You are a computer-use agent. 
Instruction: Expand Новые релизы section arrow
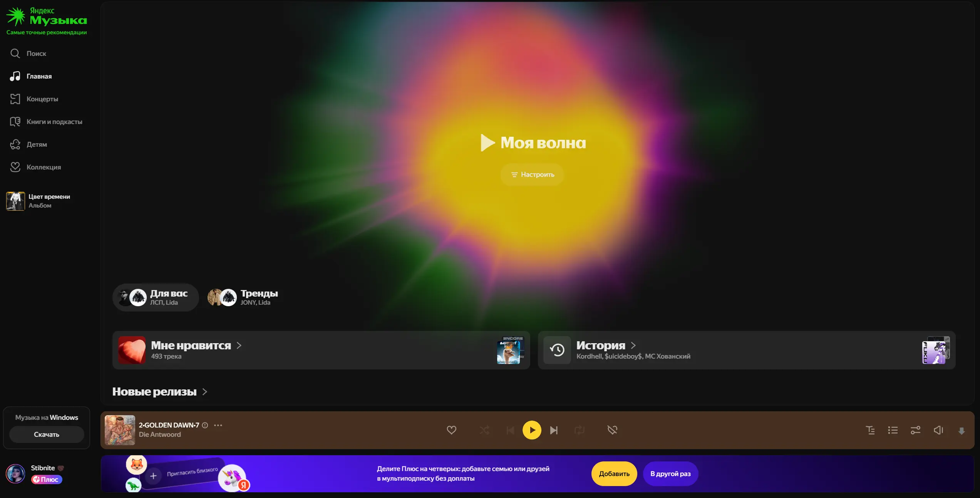click(x=205, y=392)
